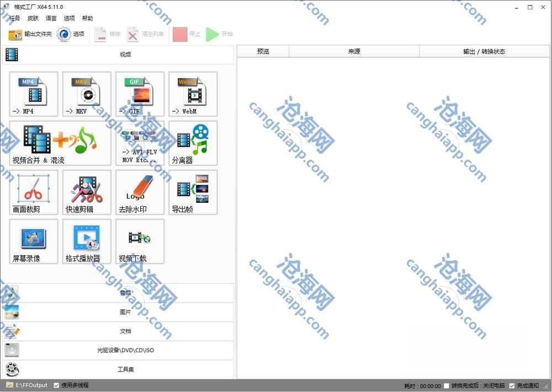Select the MKV conversion icon
The width and height of the screenshot is (552, 392).
[x=87, y=94]
